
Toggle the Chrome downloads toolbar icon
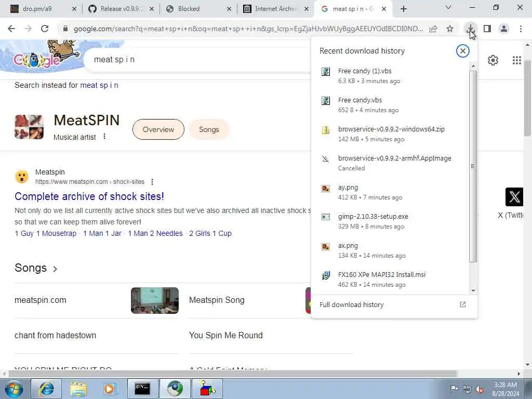[471, 29]
